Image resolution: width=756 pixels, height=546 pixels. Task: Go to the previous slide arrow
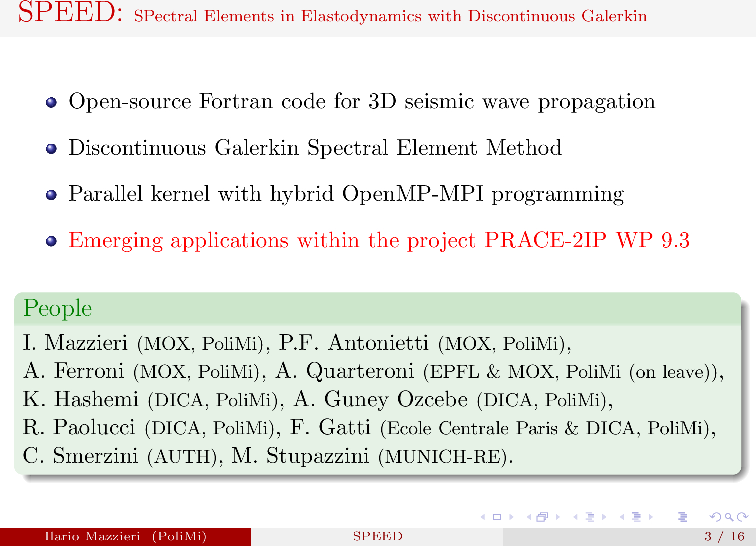[x=483, y=517]
